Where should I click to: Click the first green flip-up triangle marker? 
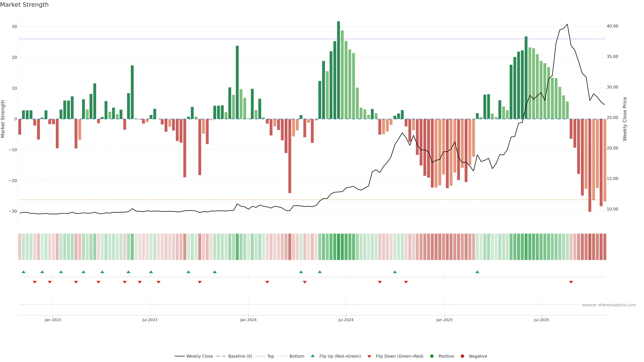(x=23, y=272)
